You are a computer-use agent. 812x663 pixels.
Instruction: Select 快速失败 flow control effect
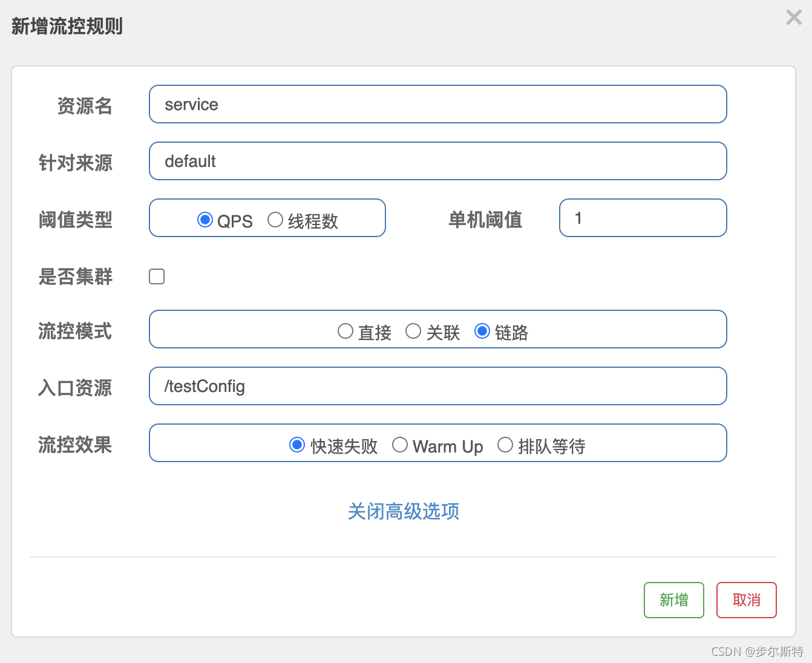297,445
